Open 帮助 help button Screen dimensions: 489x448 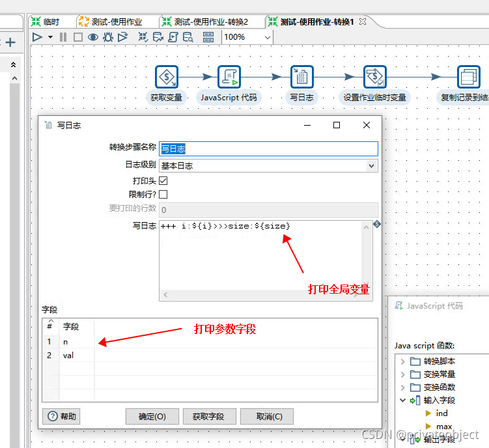[61, 416]
